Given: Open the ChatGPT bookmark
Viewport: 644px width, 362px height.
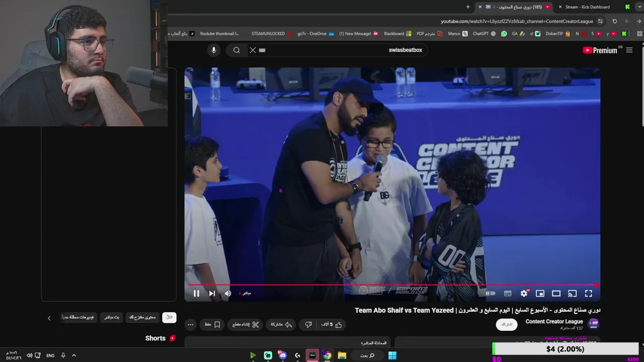Looking at the screenshot, I should point(484,34).
